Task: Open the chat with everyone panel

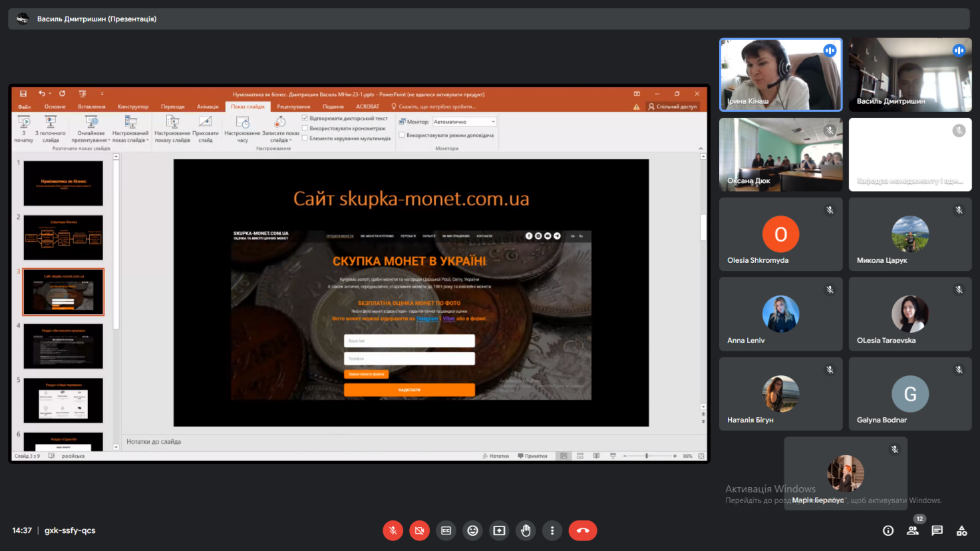Action: 937,530
